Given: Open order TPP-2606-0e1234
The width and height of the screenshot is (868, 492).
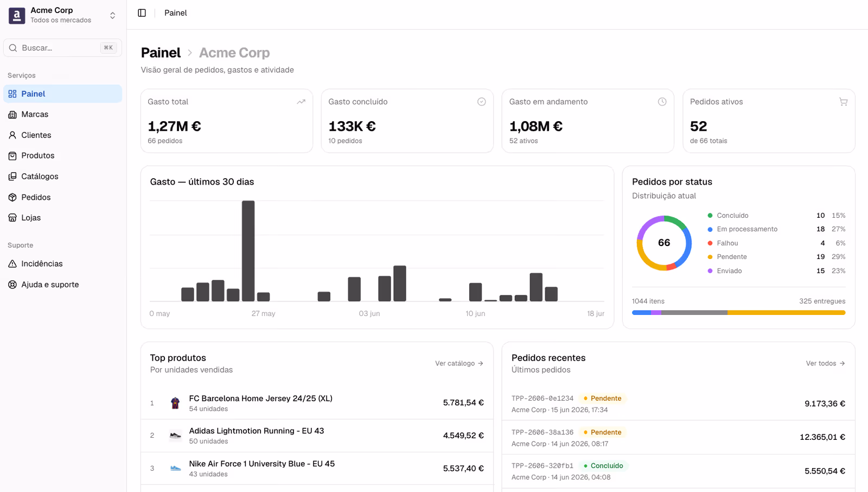Looking at the screenshot, I should coord(678,403).
